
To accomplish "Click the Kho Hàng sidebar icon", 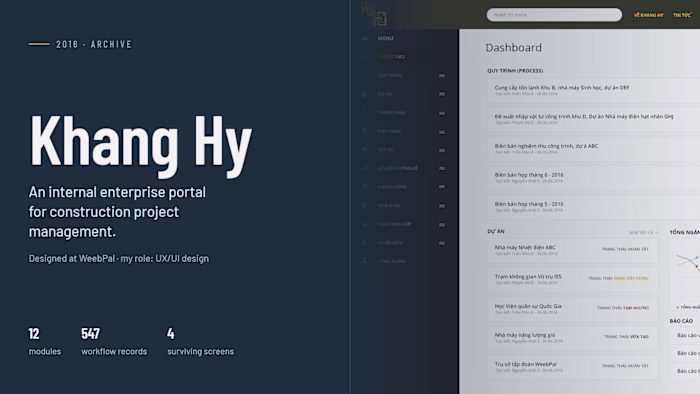I will tap(364, 131).
